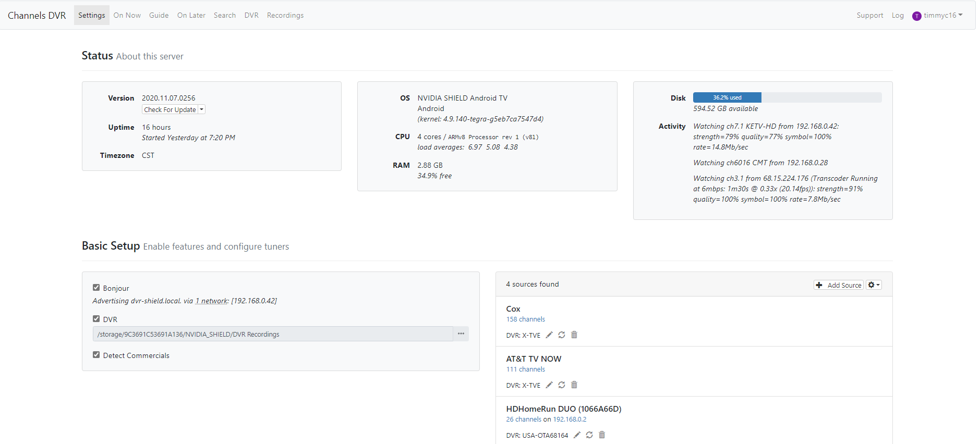The width and height of the screenshot is (980, 444).
Task: Expand the sources gear settings dropdown
Action: pyautogui.click(x=874, y=285)
